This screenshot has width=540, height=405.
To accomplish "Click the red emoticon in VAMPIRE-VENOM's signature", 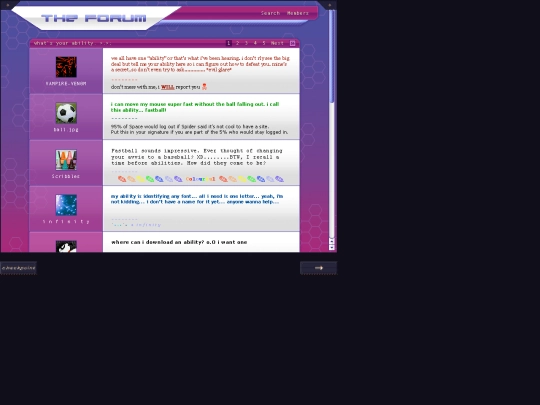I will coord(204,86).
